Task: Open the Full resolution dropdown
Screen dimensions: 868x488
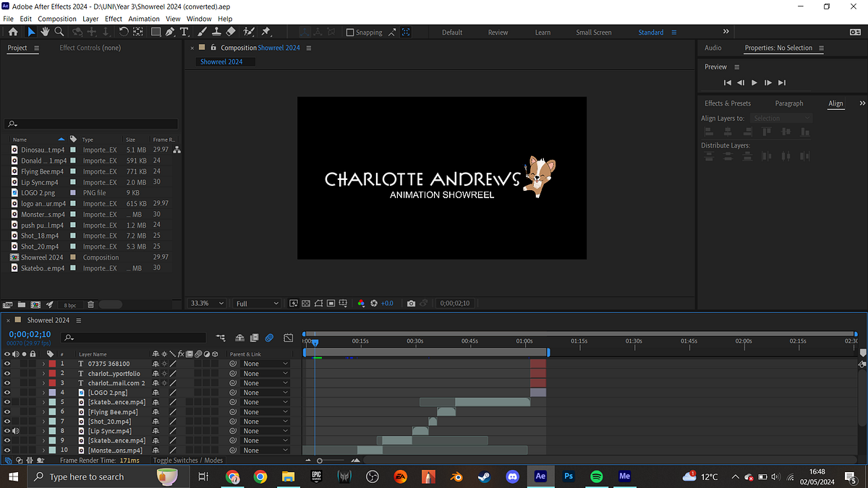Action: [257, 303]
